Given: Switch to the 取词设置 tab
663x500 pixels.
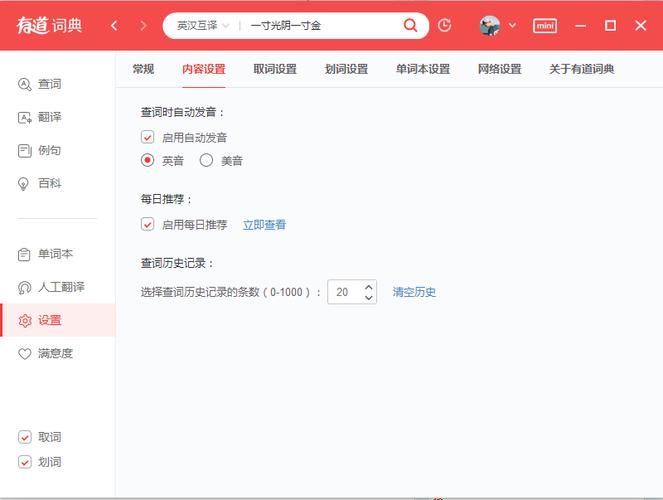Looking at the screenshot, I should click(275, 69).
